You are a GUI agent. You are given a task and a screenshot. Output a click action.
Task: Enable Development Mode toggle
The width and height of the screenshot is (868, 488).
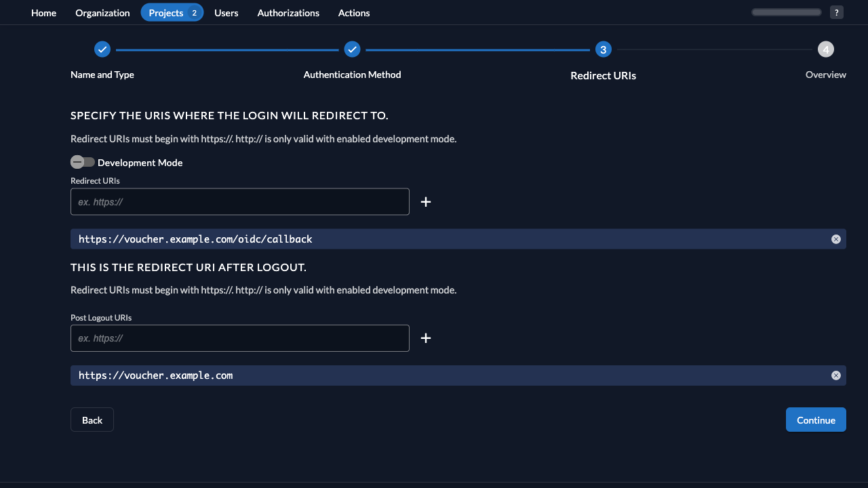tap(83, 163)
